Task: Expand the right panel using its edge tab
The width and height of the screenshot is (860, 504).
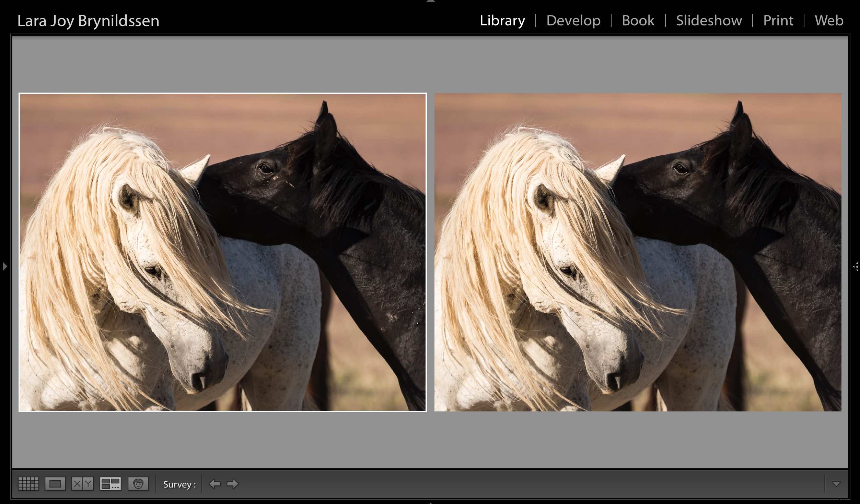Action: tap(856, 266)
